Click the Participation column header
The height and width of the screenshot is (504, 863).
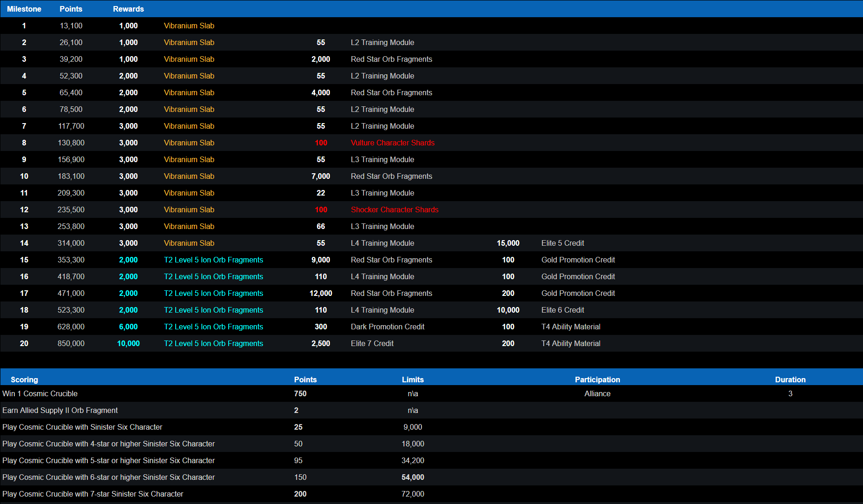[x=597, y=380]
